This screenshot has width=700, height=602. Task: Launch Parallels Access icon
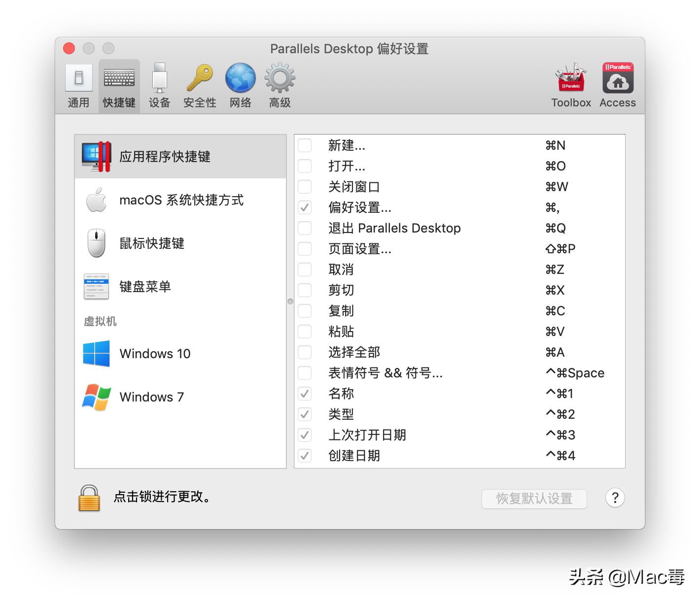point(618,86)
